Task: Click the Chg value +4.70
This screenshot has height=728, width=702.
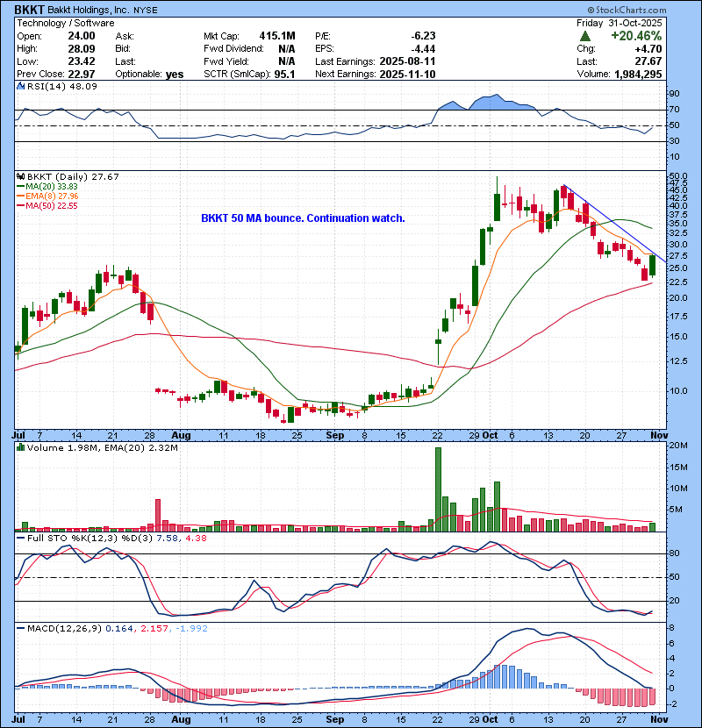Action: click(649, 49)
